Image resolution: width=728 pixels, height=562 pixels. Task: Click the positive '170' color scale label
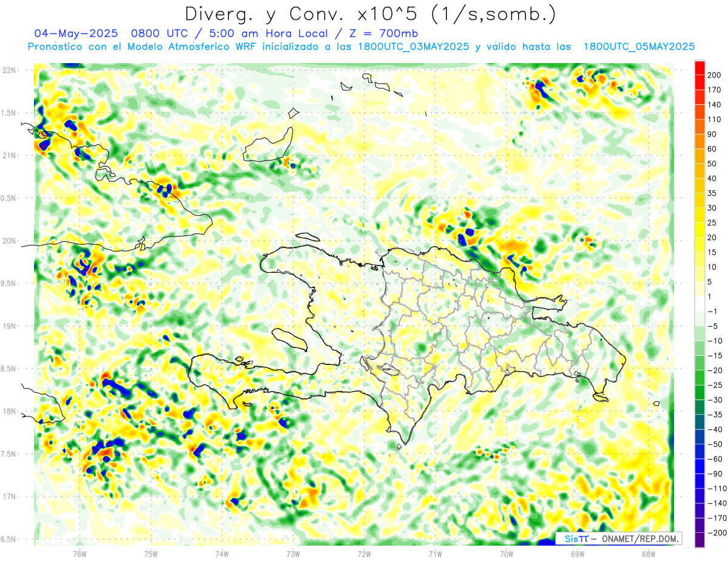(715, 90)
